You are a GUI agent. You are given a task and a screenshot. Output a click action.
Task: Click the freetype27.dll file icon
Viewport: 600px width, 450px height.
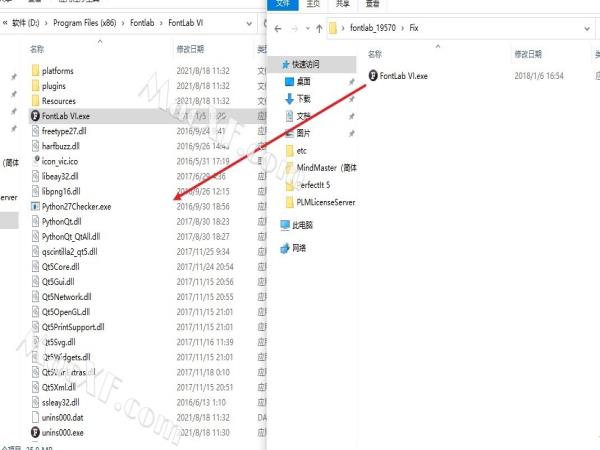36,131
